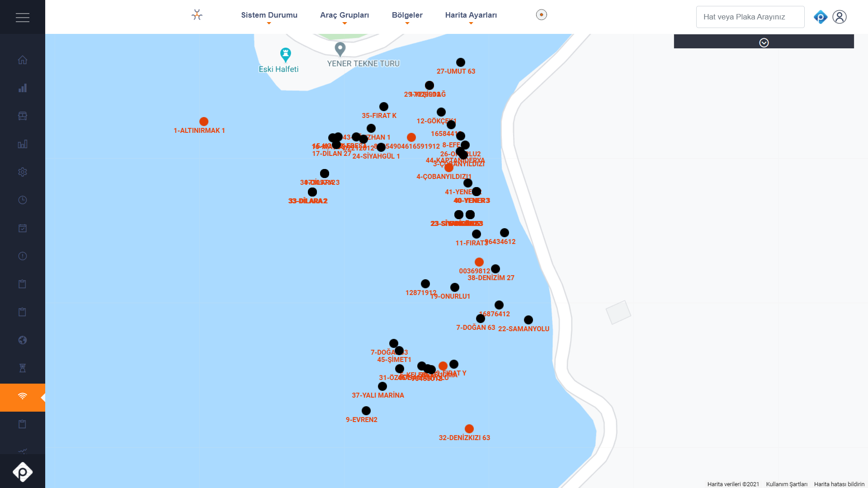Select the 1-ALTINIRMAK 1 map marker

point(204,122)
